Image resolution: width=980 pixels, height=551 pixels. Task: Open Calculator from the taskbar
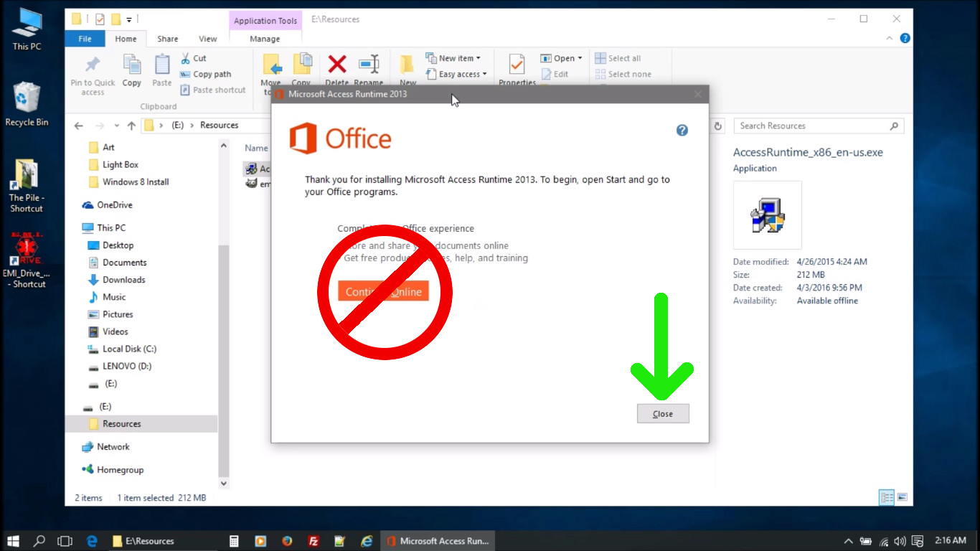(234, 541)
